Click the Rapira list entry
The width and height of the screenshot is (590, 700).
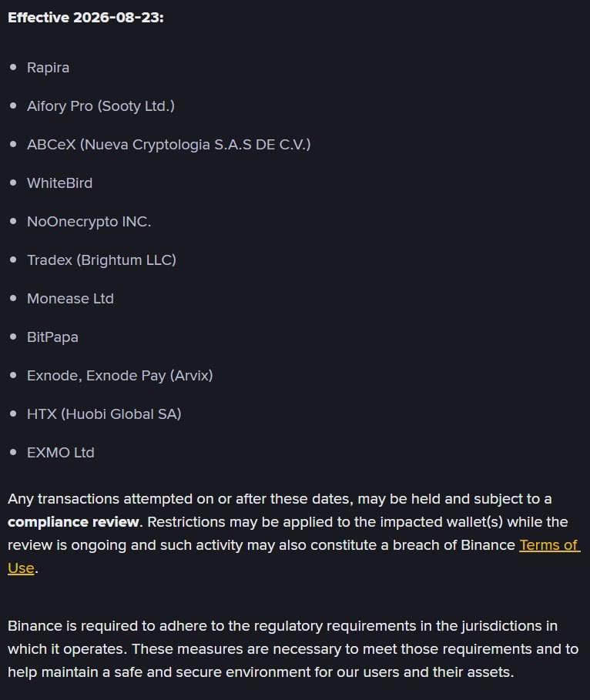click(x=48, y=68)
